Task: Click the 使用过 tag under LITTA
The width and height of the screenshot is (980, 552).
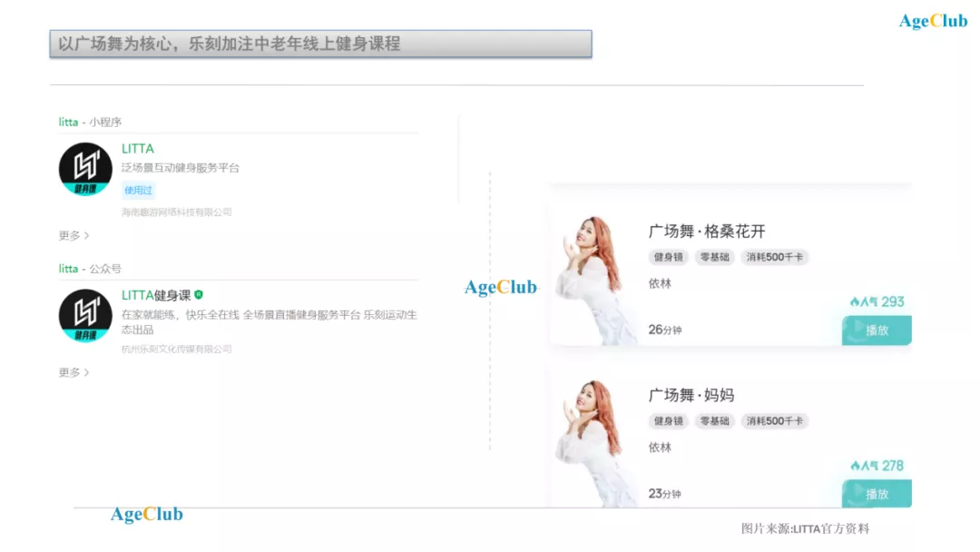Action: 139,190
